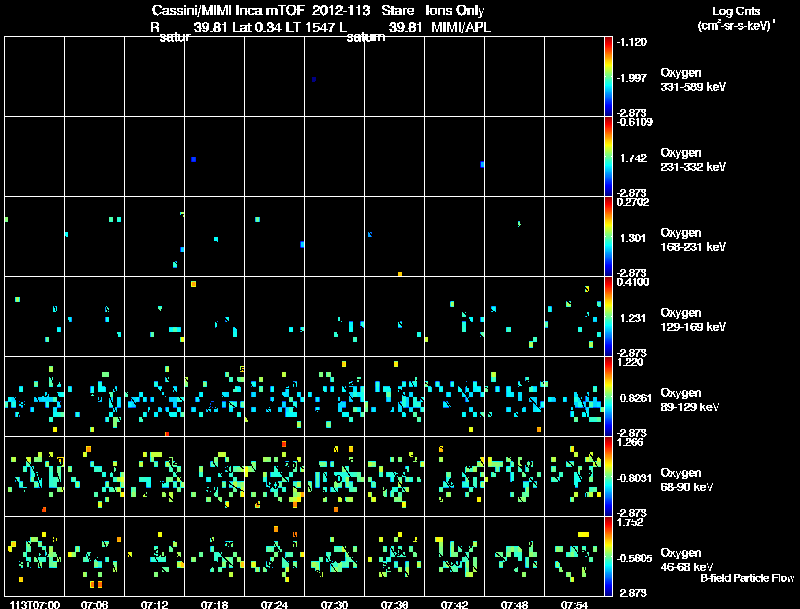Click the -1.120 color scale value
The image size is (800, 609).
(x=632, y=42)
